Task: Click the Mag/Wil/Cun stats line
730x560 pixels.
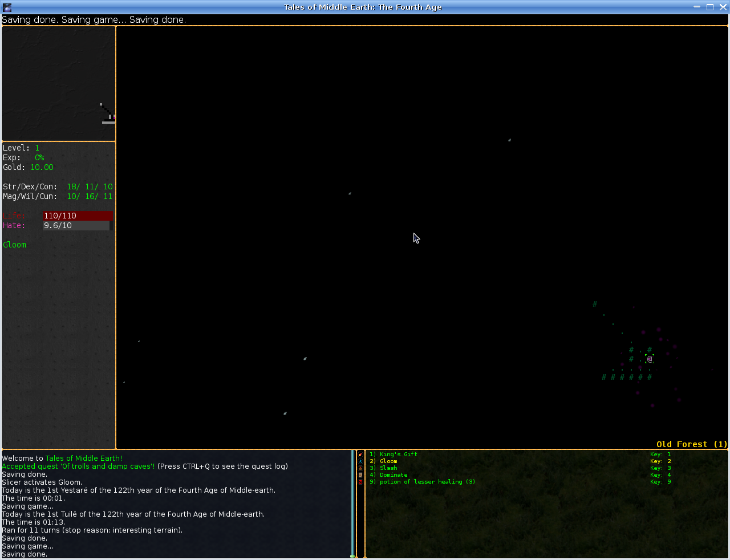Action: [58, 196]
